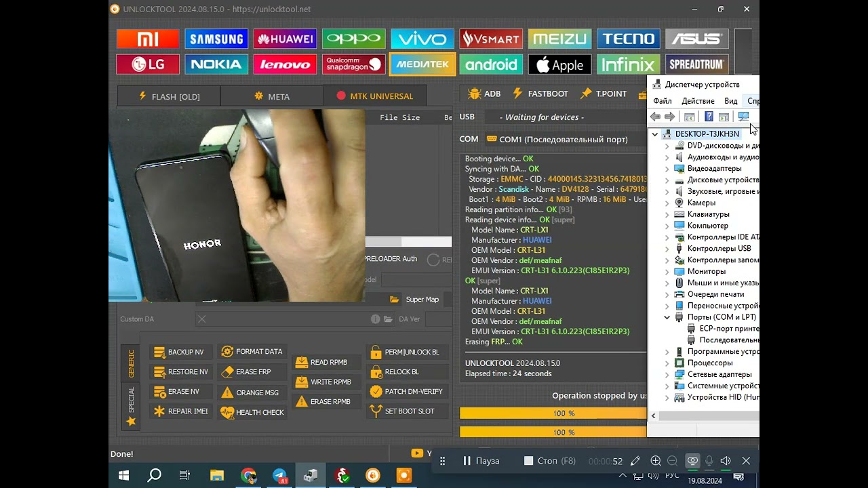Click the BACKUP NV button
Viewport: 868px width, 488px height.
(x=179, y=352)
